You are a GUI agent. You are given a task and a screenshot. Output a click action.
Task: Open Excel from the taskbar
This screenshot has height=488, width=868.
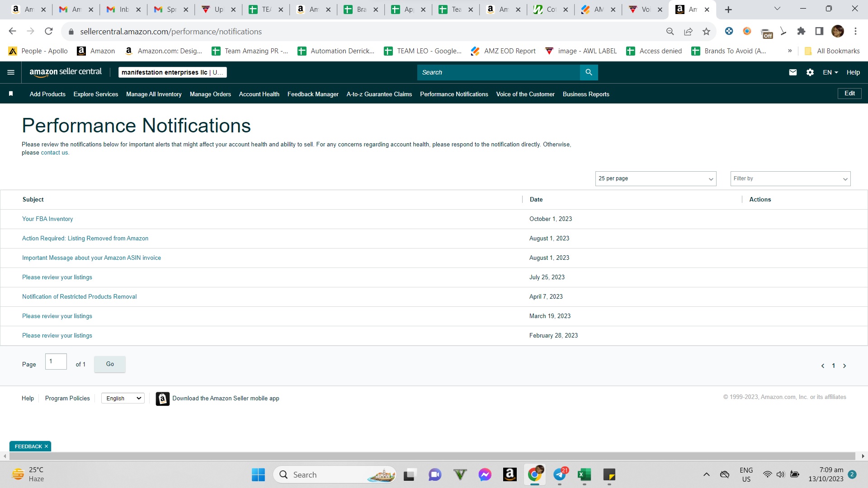pyautogui.click(x=584, y=474)
